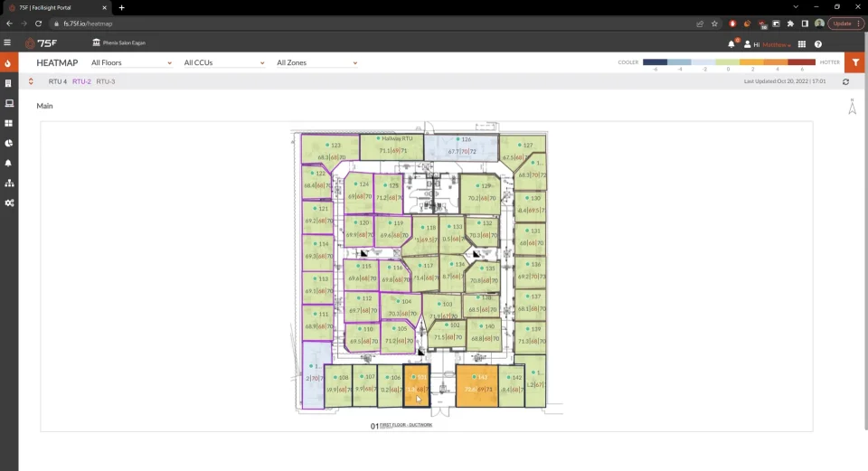Viewport: 868px width, 471px height.
Task: Open the pie chart analytics icon
Action: [x=9, y=144]
